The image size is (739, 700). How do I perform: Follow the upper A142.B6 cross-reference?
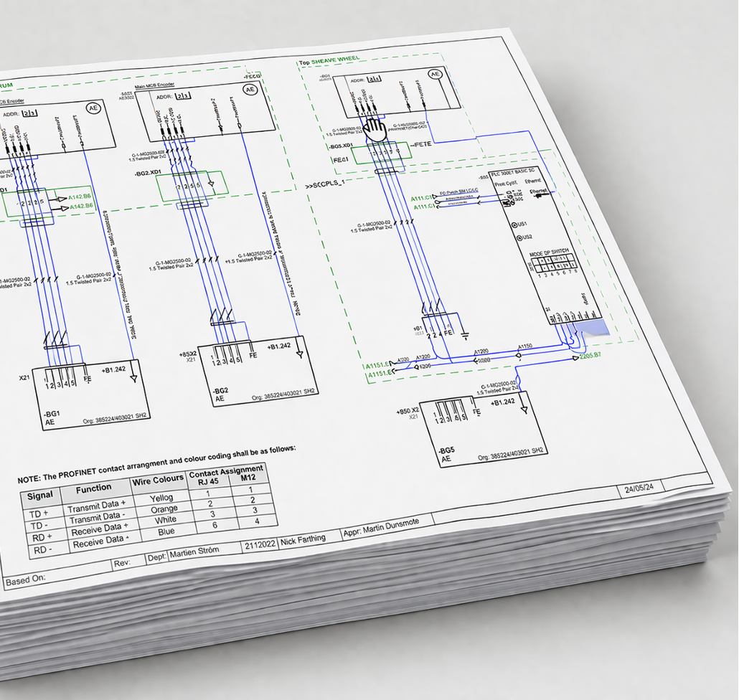coord(77,198)
